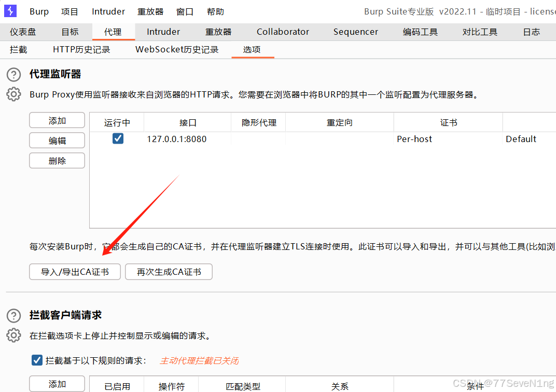Click the 重定向 column header

[340, 123]
